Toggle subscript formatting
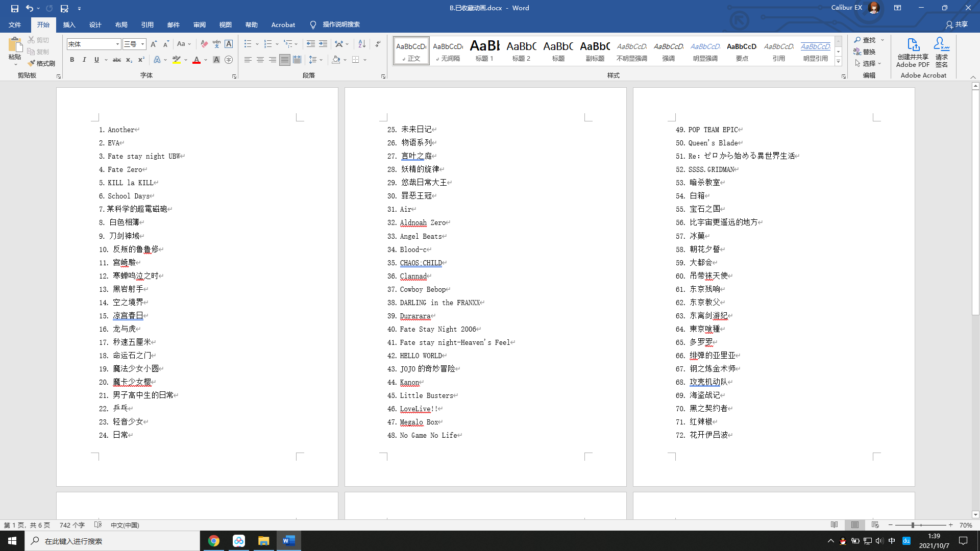Image resolution: width=980 pixels, height=551 pixels. coord(129,60)
